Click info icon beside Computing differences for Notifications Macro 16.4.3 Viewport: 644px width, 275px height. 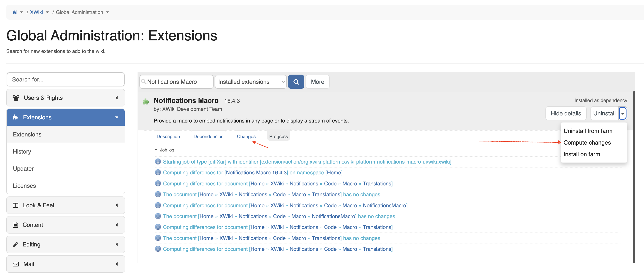point(158,172)
